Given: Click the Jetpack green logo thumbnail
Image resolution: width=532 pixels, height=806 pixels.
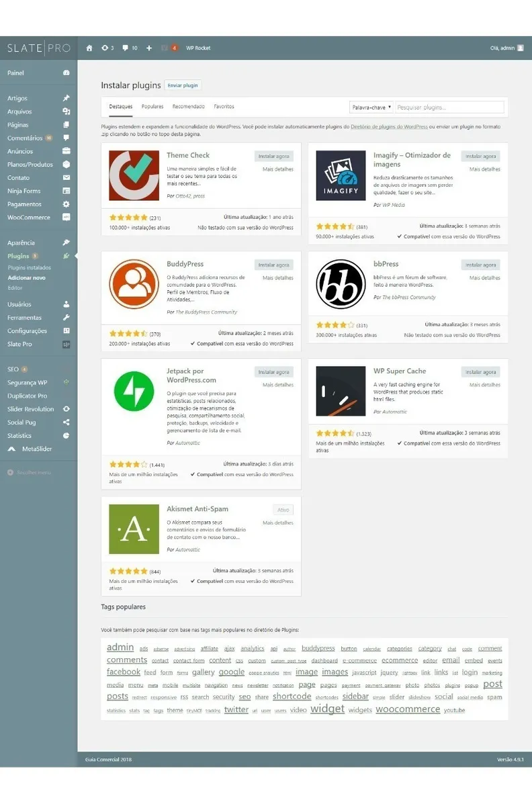Looking at the screenshot, I should [134, 392].
